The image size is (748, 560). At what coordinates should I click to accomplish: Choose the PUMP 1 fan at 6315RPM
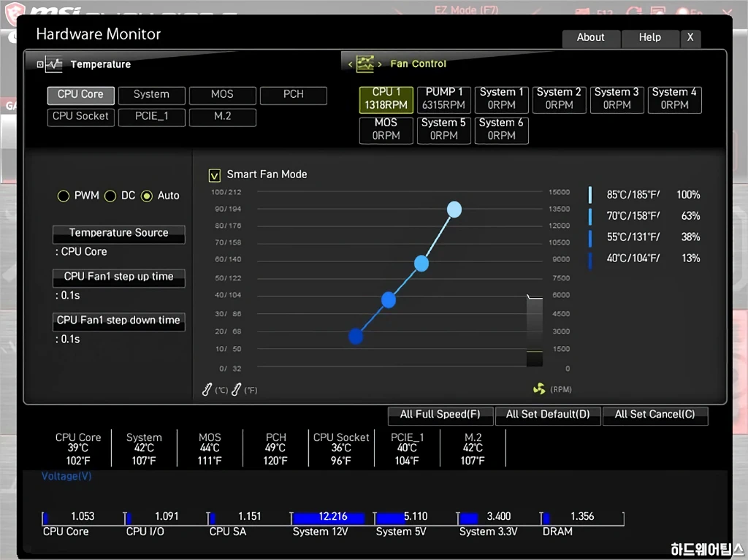pos(443,99)
